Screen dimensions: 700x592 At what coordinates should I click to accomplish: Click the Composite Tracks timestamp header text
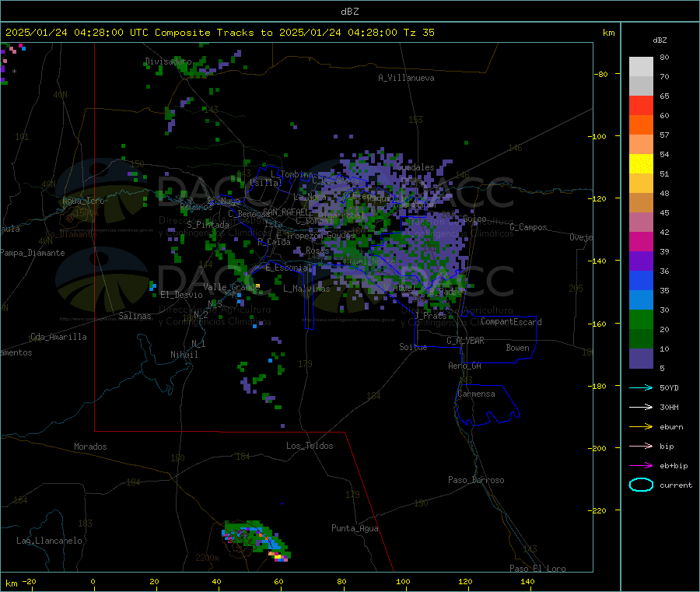[219, 33]
